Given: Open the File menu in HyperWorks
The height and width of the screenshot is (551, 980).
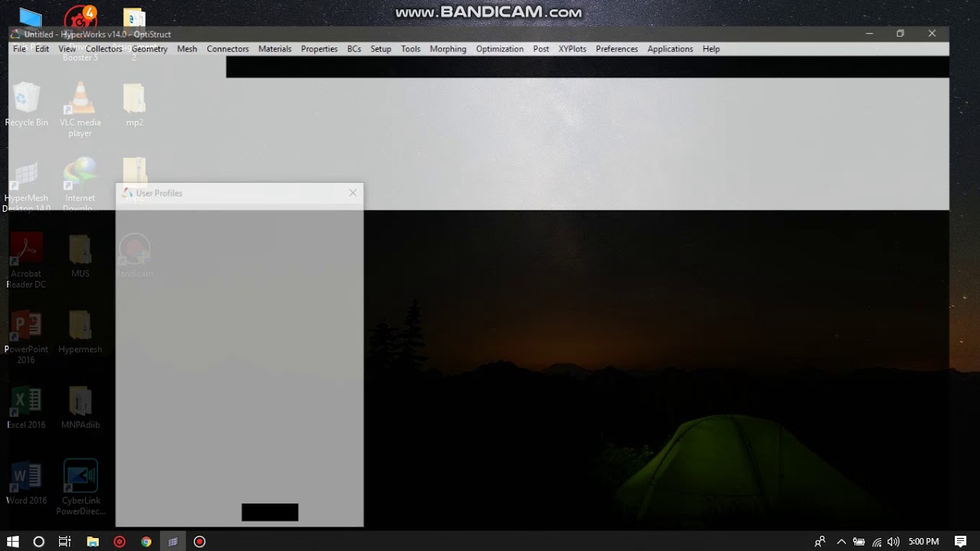Looking at the screenshot, I should pos(19,49).
